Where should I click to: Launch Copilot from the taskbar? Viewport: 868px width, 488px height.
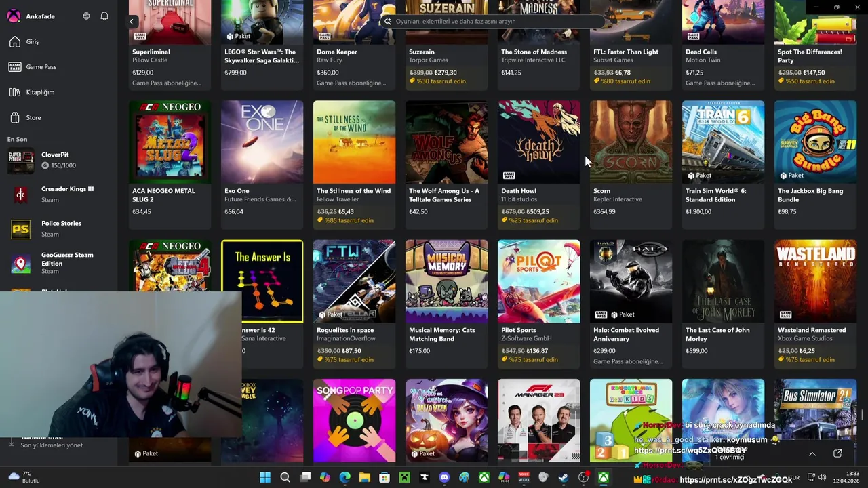coord(325,477)
